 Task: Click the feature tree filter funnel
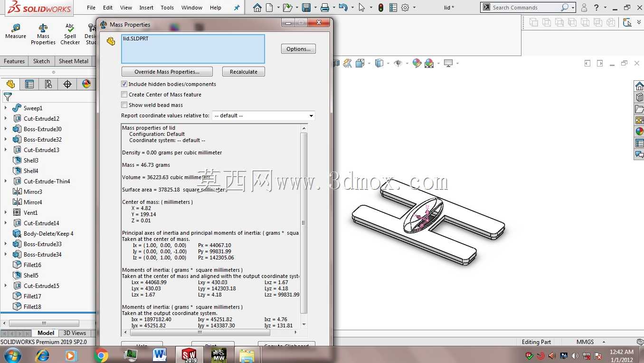coord(8,97)
